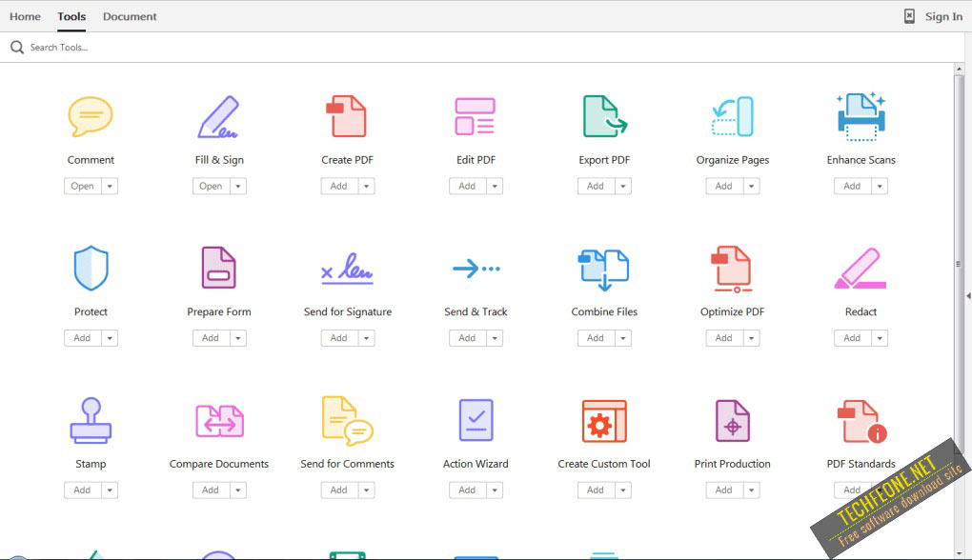
Task: Select the Fill & Sign pen icon
Action: [x=218, y=116]
